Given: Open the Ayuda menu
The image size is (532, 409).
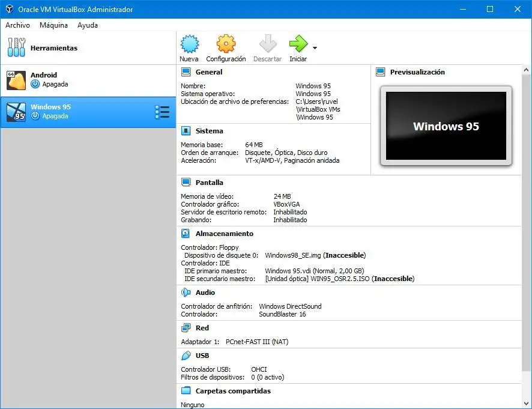Looking at the screenshot, I should 88,25.
